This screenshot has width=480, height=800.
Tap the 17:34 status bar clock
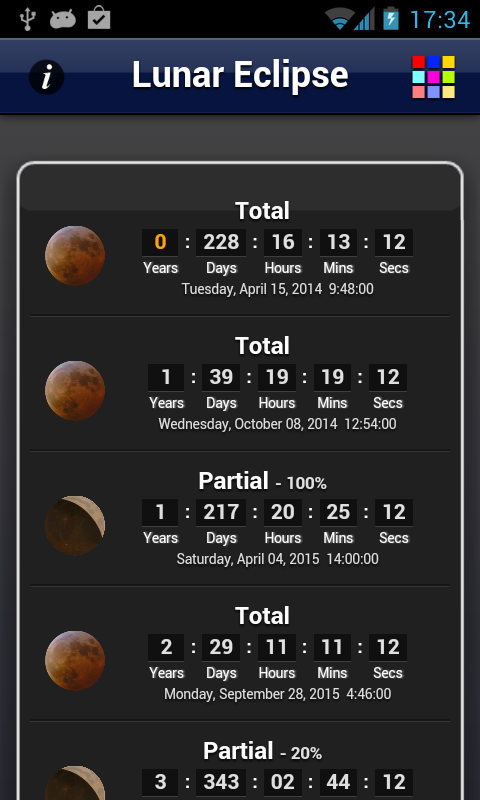click(x=440, y=20)
